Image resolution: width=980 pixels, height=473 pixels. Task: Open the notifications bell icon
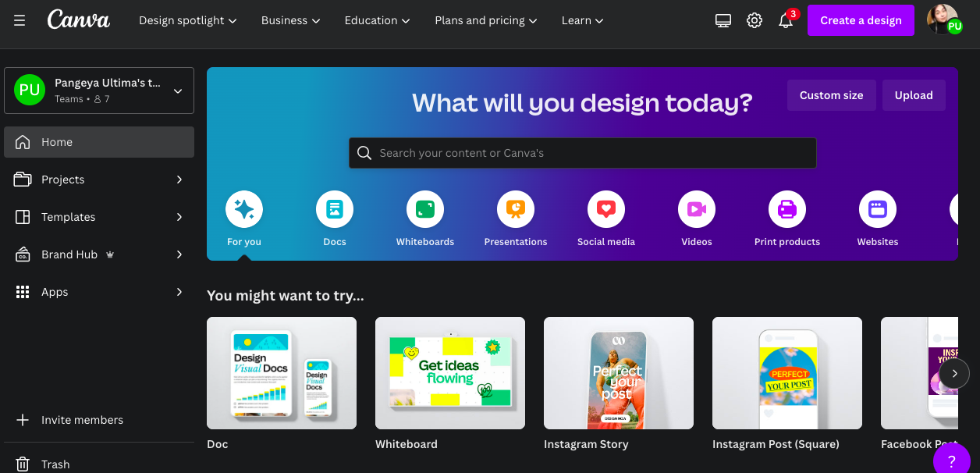[786, 21]
